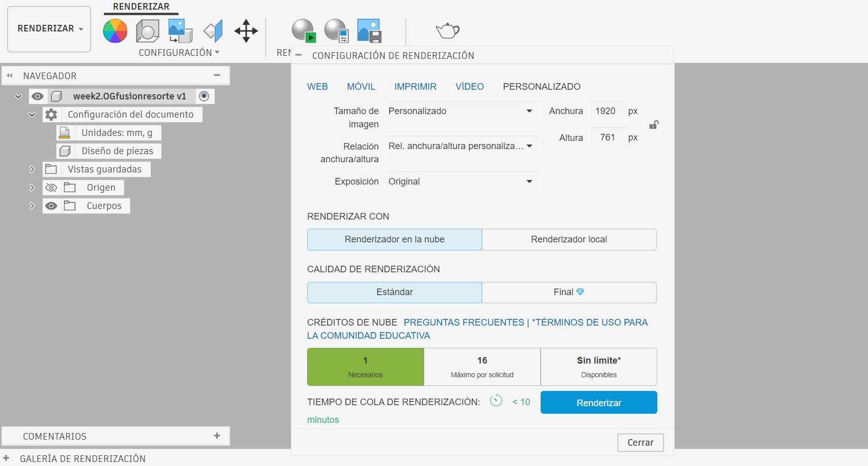Image resolution: width=868 pixels, height=466 pixels.
Task: Open the Relación anchura/altura dropdown
Action: [462, 146]
